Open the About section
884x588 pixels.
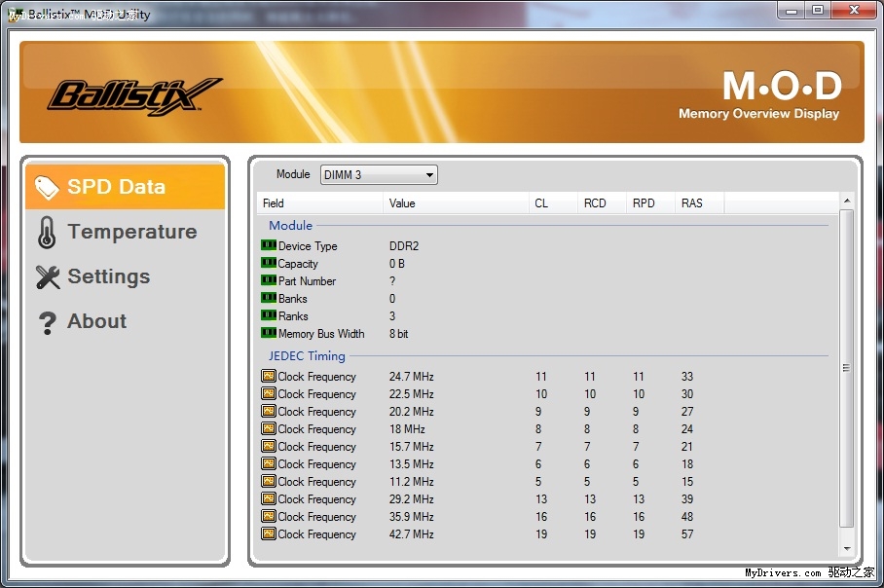[x=96, y=321]
